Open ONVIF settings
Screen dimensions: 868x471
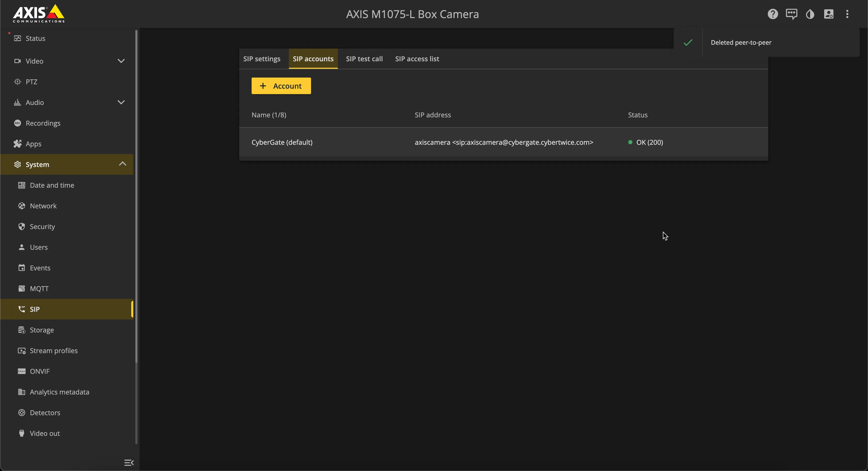tap(67, 371)
